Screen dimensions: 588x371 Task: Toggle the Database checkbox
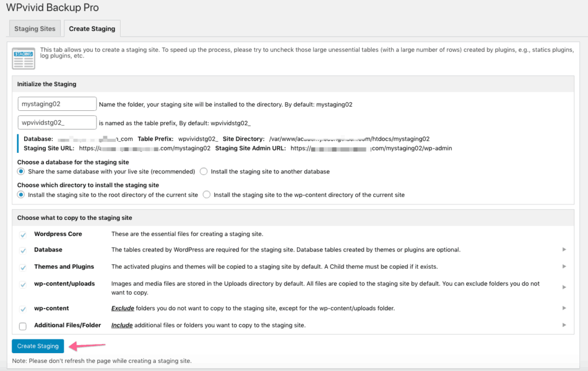click(23, 250)
